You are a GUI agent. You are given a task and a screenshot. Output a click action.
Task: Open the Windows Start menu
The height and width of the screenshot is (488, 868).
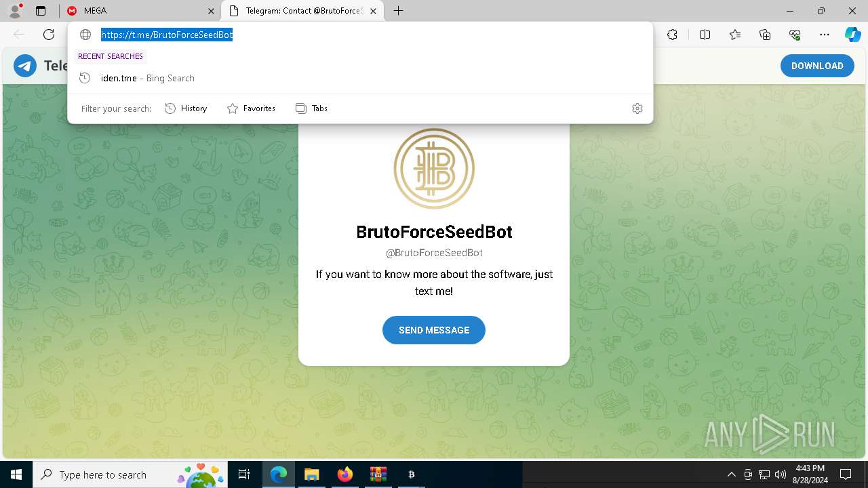pos(16,474)
